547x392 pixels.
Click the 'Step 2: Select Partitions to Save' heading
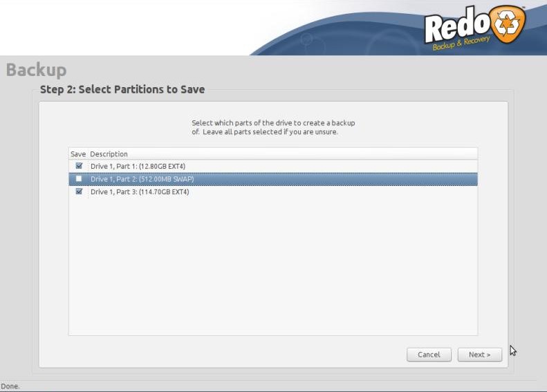[122, 89]
